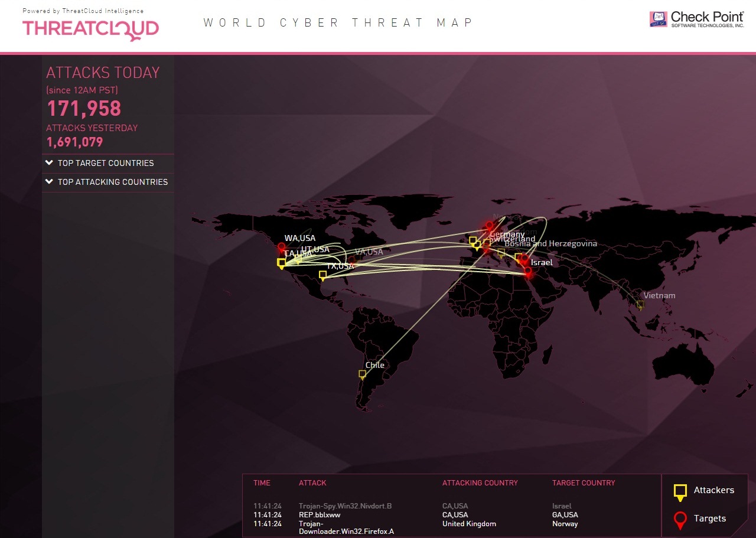Click the ATTACK column header

312,483
